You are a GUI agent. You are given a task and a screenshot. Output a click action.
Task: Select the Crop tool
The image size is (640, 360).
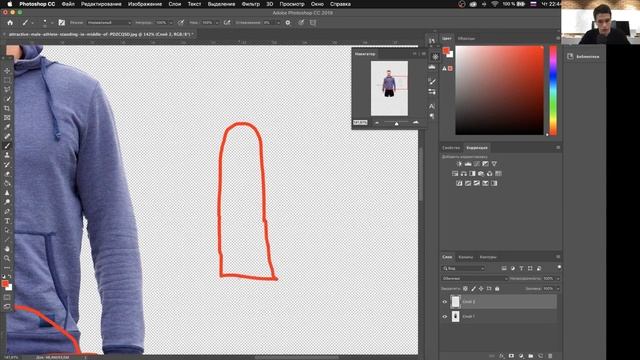[x=7, y=108]
